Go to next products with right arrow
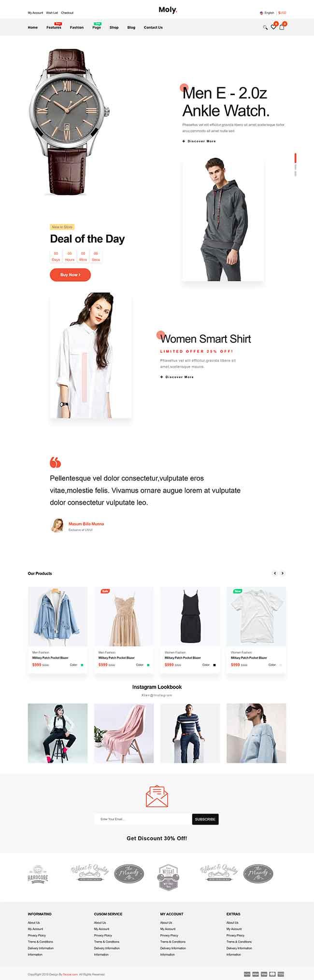The image size is (314, 980). 283,573
